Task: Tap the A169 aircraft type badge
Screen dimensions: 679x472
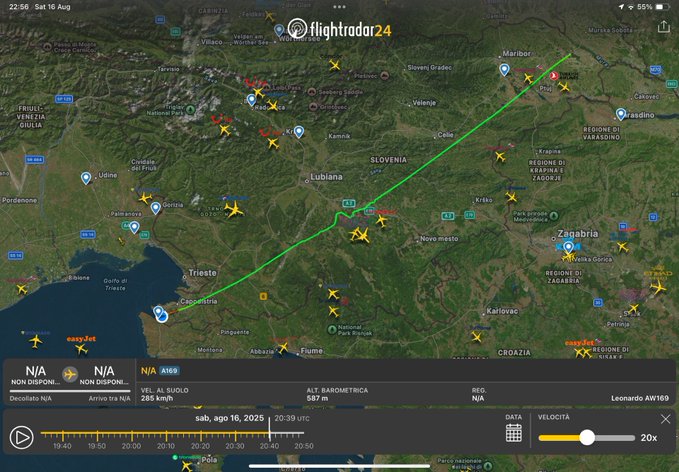Action: [x=169, y=371]
